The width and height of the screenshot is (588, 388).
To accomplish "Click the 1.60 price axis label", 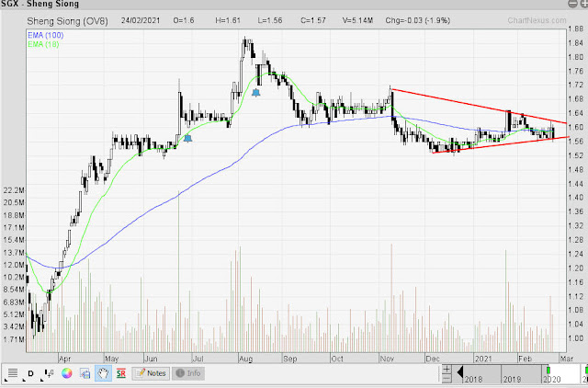I will tap(576, 127).
